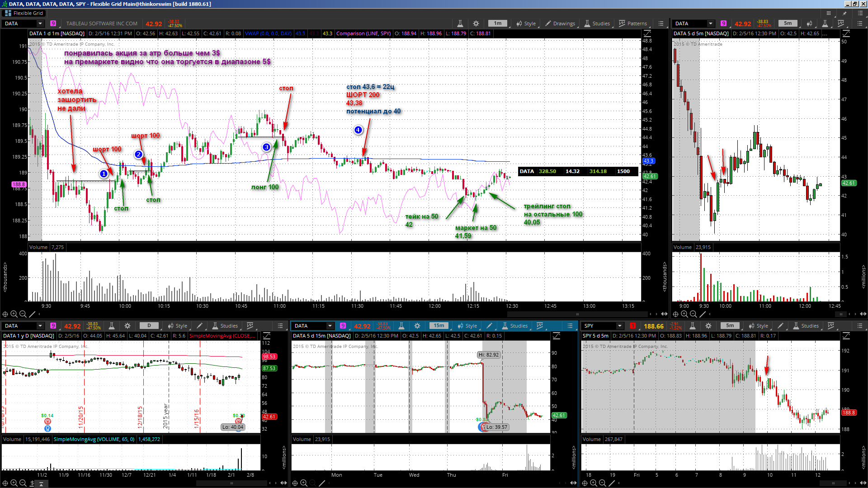
Task: Open Studies menu in daily DATA chart
Action: (225, 326)
